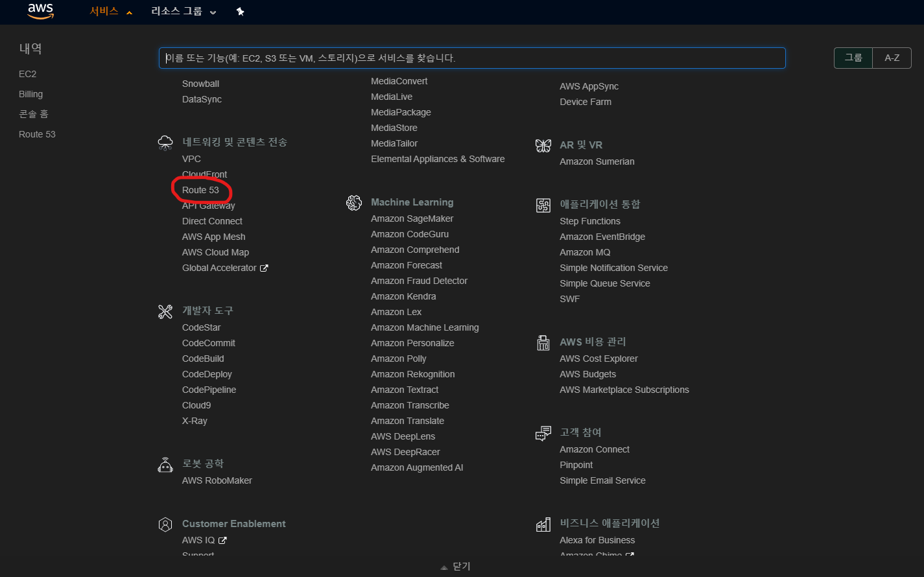Open Elemental Appliances & Software
The image size is (924, 577).
pyautogui.click(x=438, y=159)
